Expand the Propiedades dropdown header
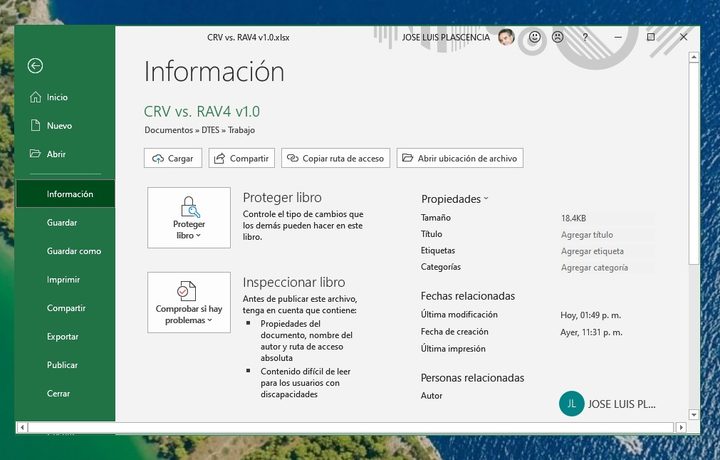 (x=455, y=199)
